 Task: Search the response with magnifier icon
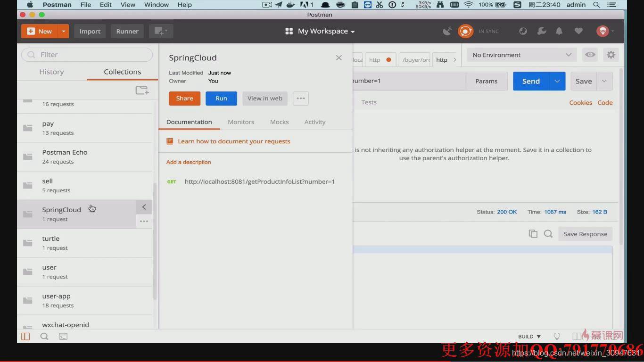pyautogui.click(x=548, y=234)
